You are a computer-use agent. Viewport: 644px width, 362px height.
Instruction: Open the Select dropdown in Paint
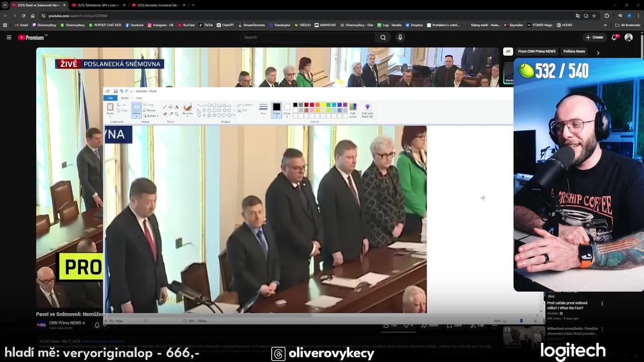tap(136, 115)
